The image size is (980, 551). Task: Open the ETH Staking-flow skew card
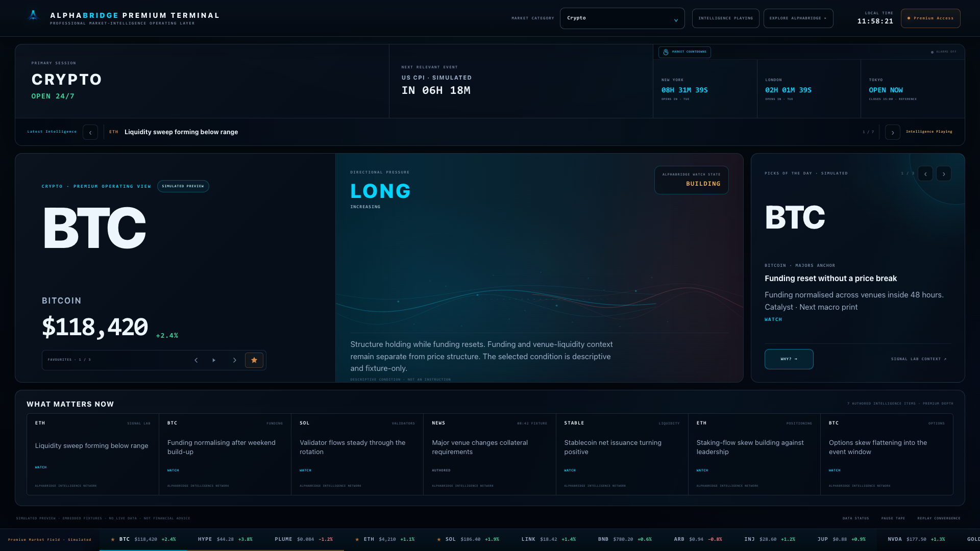point(754,454)
